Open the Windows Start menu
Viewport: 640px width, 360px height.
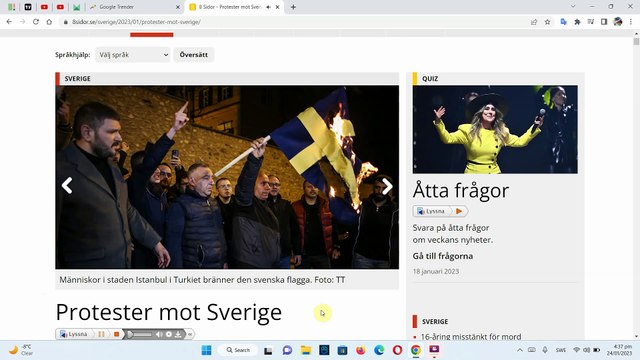(x=207, y=350)
